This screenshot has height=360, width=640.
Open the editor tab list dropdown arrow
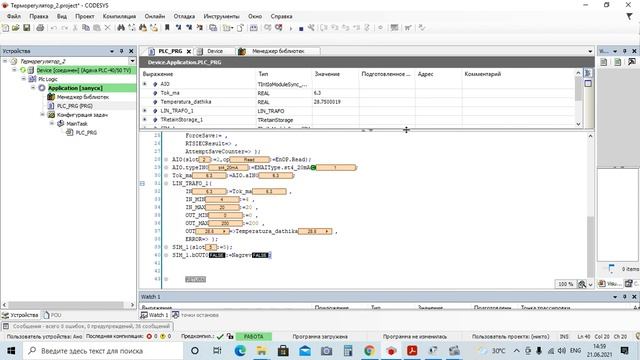click(x=590, y=51)
